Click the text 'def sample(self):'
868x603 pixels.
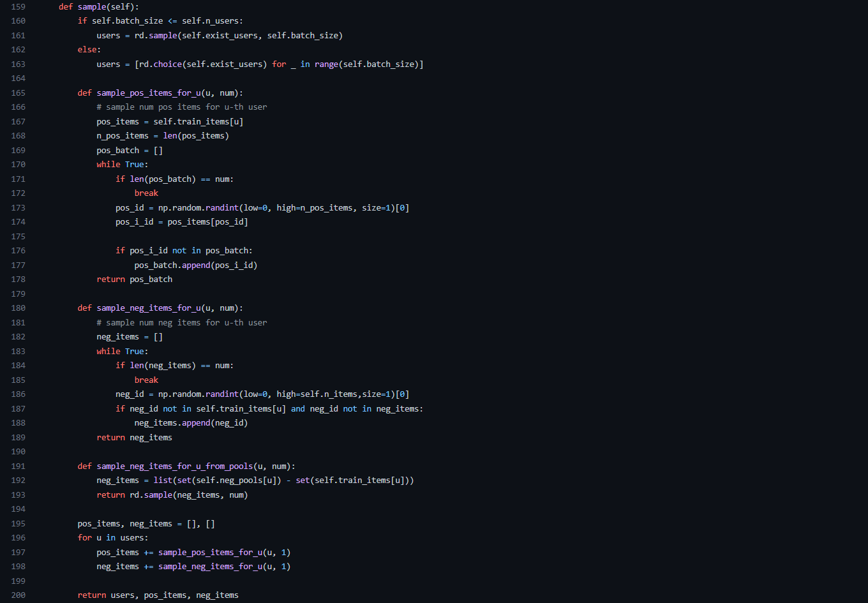[99, 7]
